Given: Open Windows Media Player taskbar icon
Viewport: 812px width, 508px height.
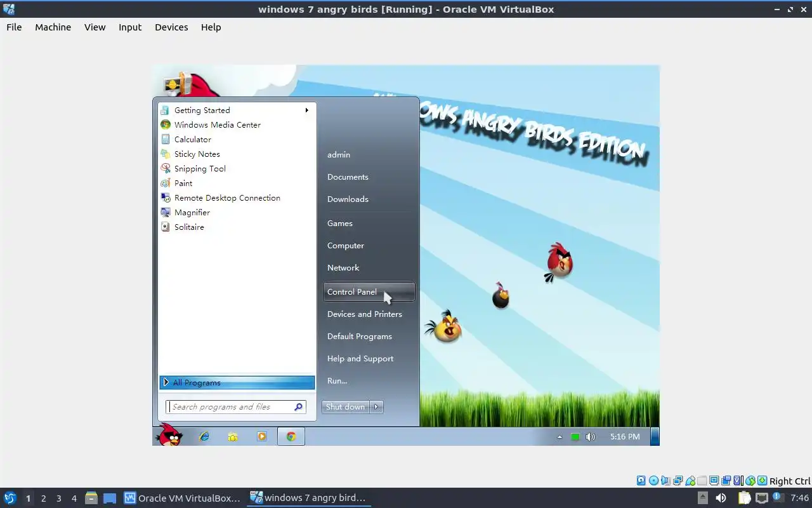Looking at the screenshot, I should click(x=261, y=436).
